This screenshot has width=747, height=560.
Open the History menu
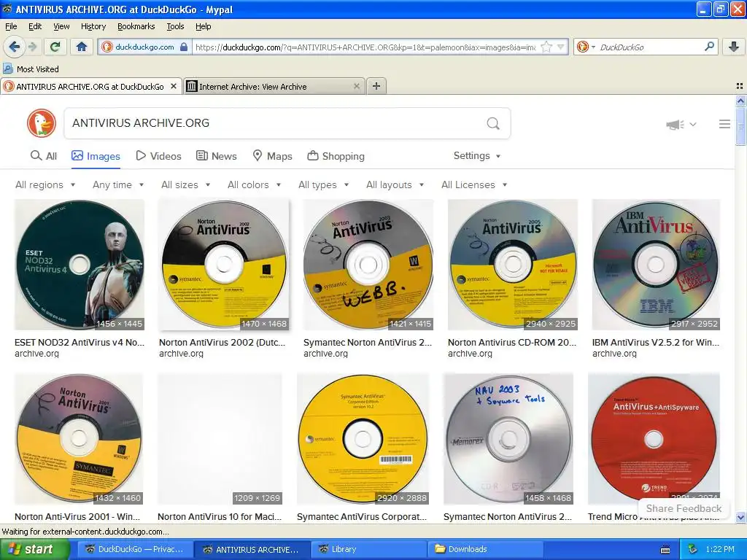[93, 26]
